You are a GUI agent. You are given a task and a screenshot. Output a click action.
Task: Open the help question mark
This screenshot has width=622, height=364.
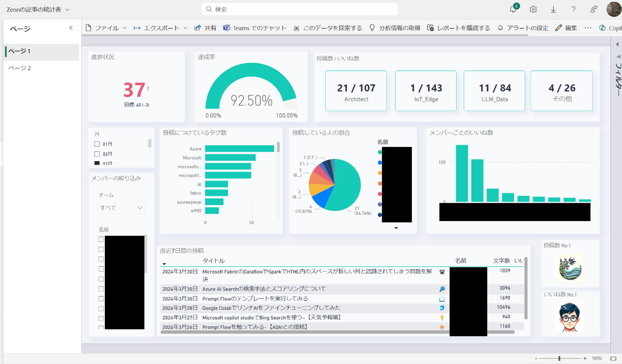pyautogui.click(x=574, y=9)
